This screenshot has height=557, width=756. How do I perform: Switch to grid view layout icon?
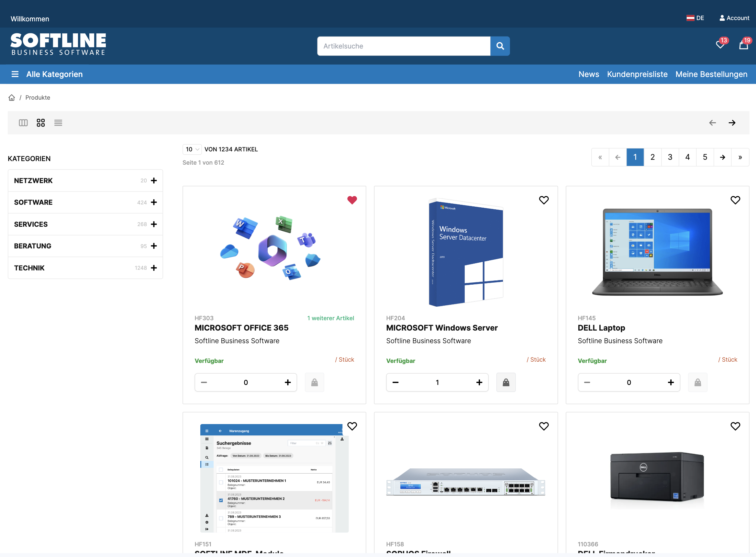40,123
